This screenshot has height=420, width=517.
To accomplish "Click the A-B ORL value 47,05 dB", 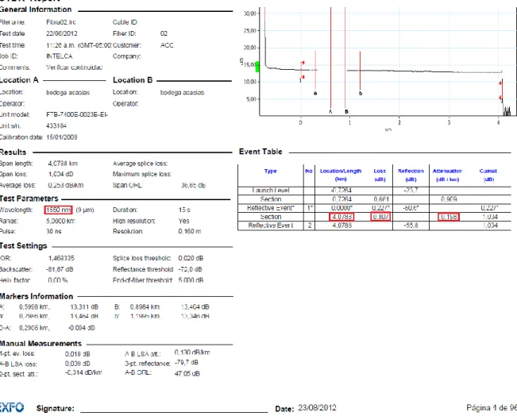I will click(x=187, y=373).
